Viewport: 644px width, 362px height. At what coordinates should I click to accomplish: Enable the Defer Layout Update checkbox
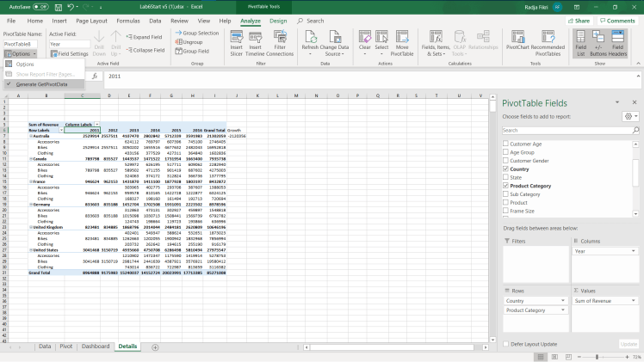pos(505,343)
